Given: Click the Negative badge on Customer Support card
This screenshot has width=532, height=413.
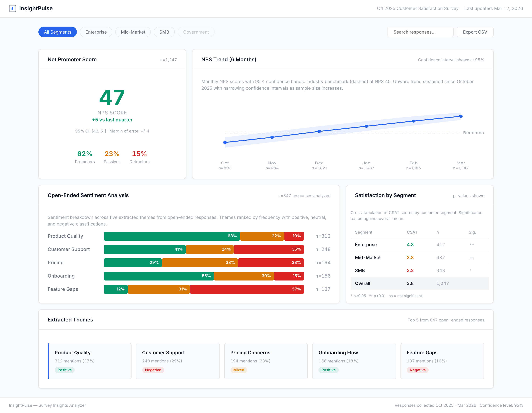Looking at the screenshot, I should (153, 370).
